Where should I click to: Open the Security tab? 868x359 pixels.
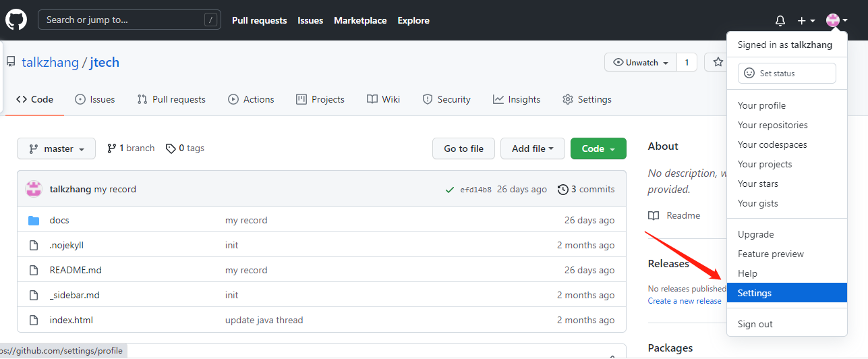tap(446, 99)
